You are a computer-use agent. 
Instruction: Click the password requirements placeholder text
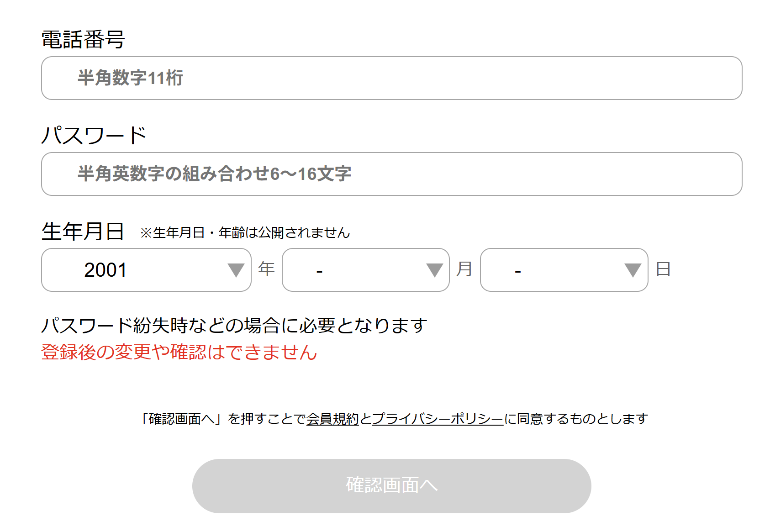tap(215, 174)
